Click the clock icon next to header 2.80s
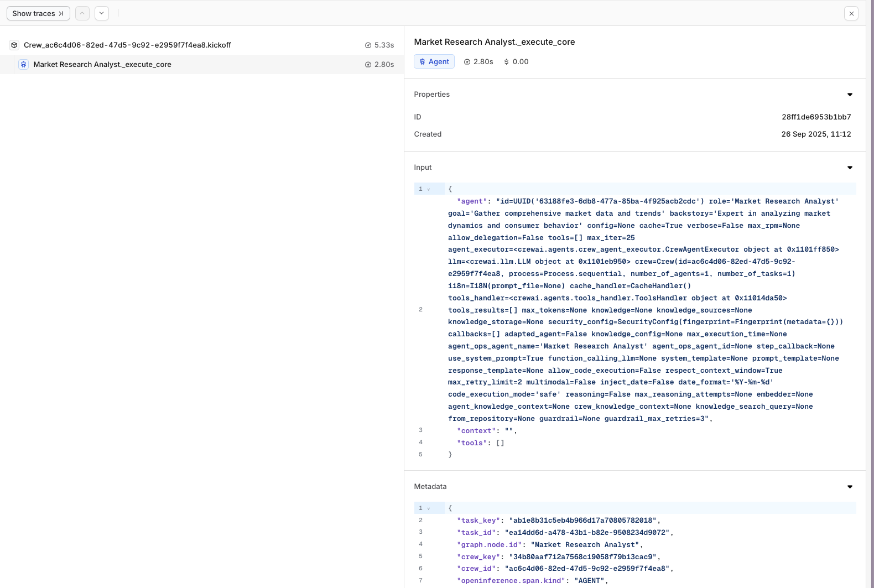The width and height of the screenshot is (874, 588). (467, 62)
